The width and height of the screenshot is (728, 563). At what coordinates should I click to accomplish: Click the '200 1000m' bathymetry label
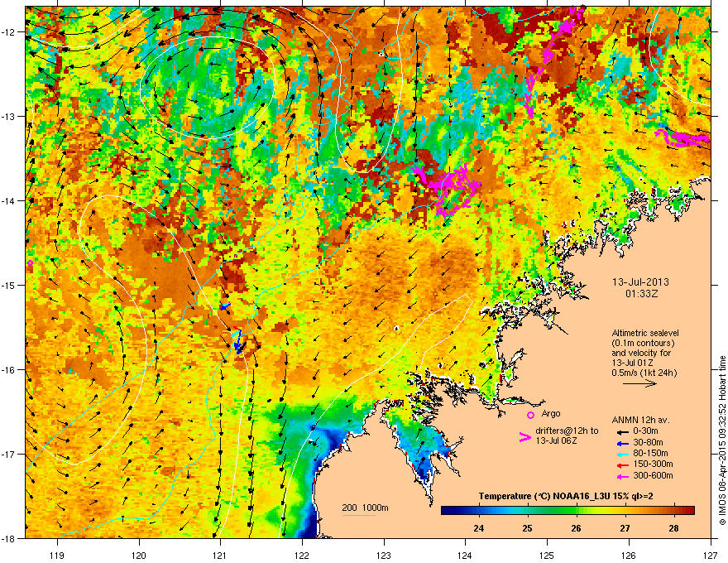click(x=365, y=508)
